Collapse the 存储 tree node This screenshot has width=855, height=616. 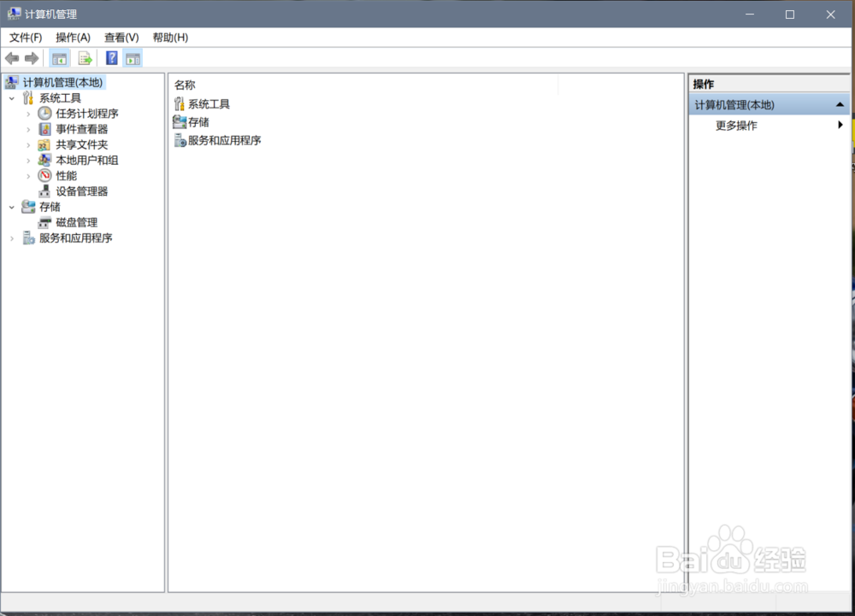pyautogui.click(x=12, y=207)
